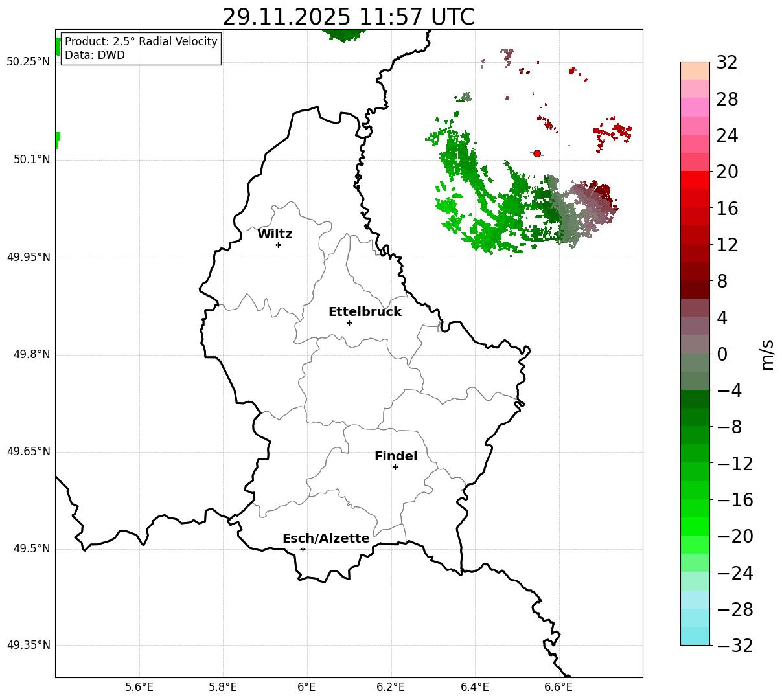Click the 6.4°E longitude label
The height and width of the screenshot is (700, 782).
pos(475,687)
